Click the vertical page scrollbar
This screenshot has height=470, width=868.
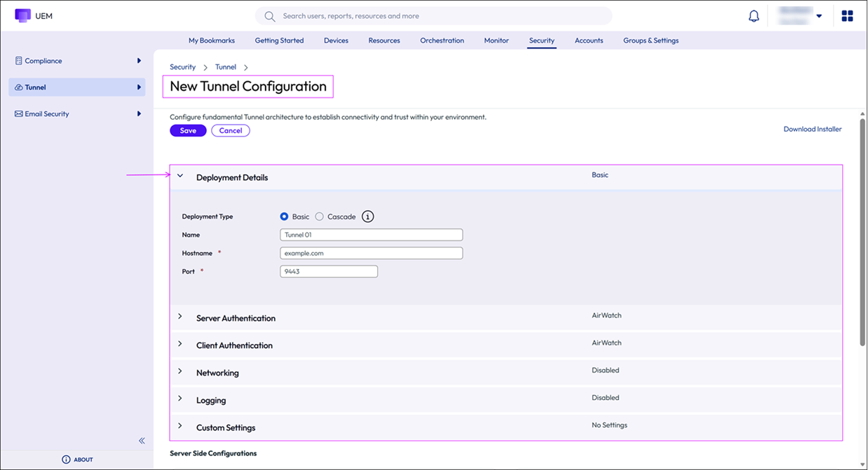(862, 231)
